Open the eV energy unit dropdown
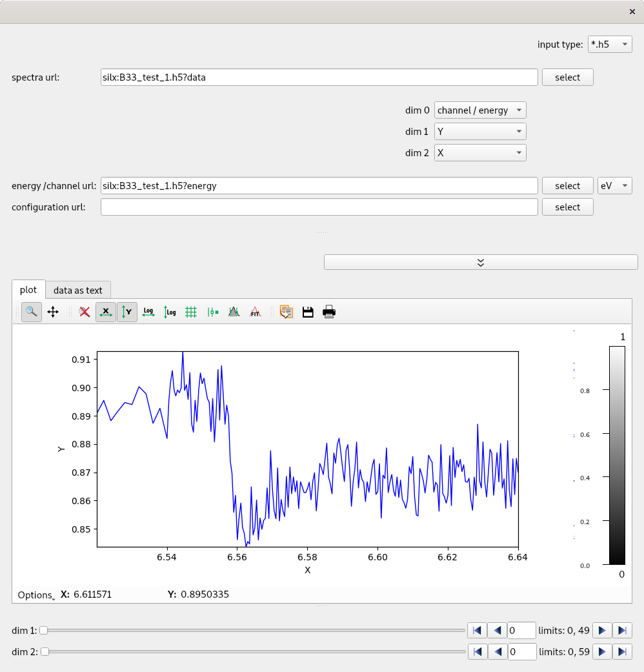The width and height of the screenshot is (644, 672). coord(614,185)
